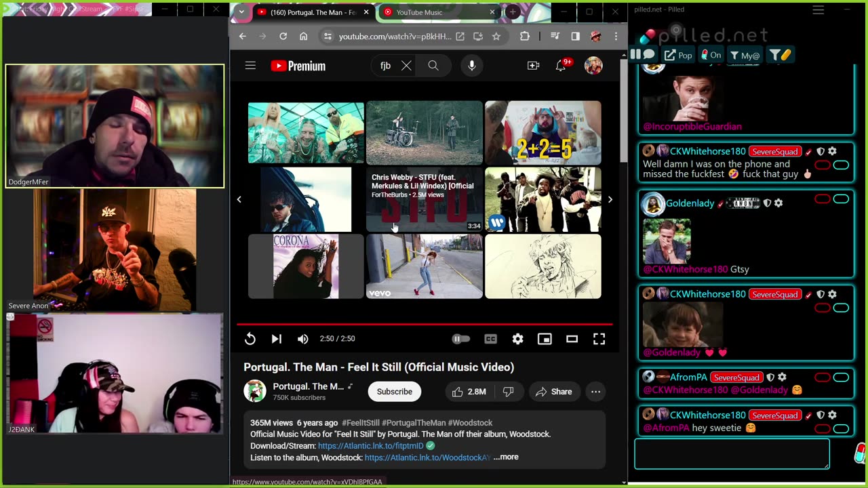Switch to theater mode
Screen dimensions: 868x488
coord(572,339)
